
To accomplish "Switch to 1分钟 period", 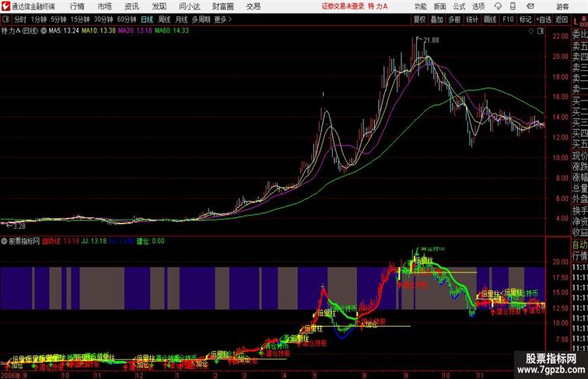I will [x=39, y=19].
